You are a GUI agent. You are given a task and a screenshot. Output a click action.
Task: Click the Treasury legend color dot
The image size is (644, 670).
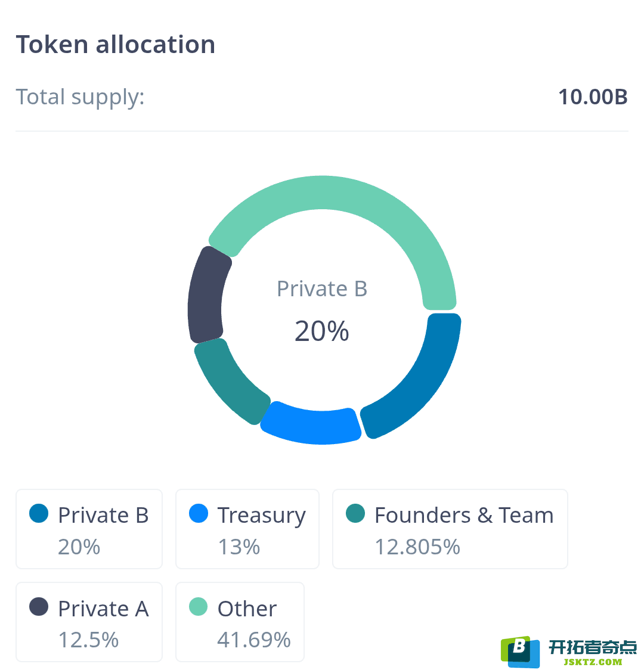click(199, 513)
